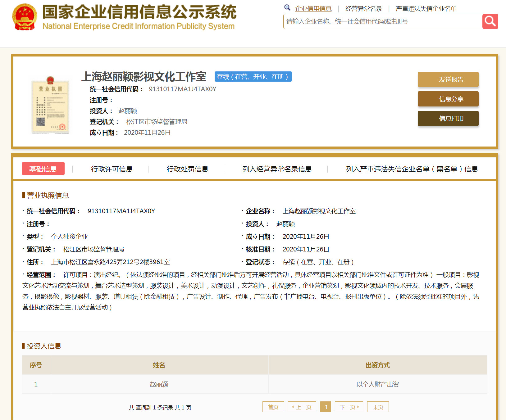Image resolution: width=506 pixels, height=420 pixels.
Task: Focus the enterprise name search field
Action: tap(383, 21)
